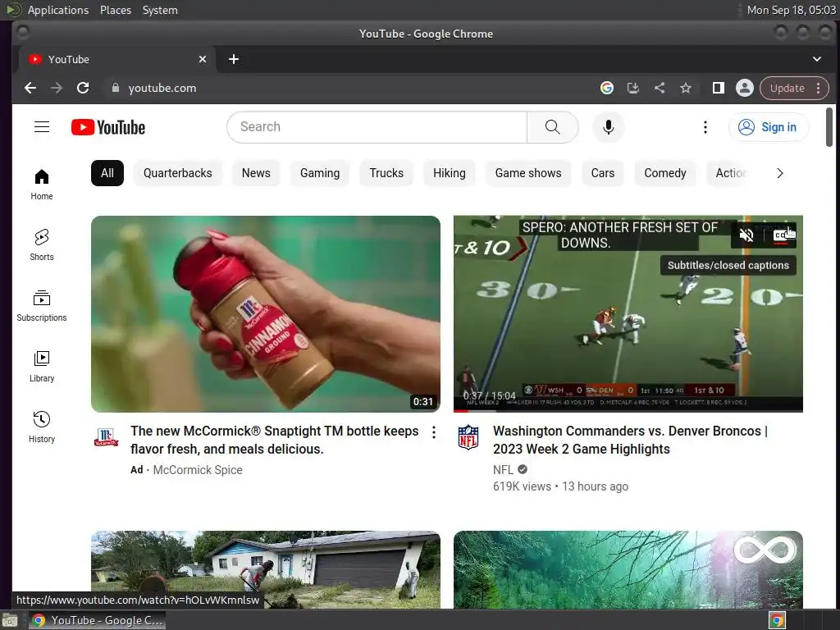Open Chrome profile avatar
Image resolution: width=840 pixels, height=630 pixels.
coord(745,88)
